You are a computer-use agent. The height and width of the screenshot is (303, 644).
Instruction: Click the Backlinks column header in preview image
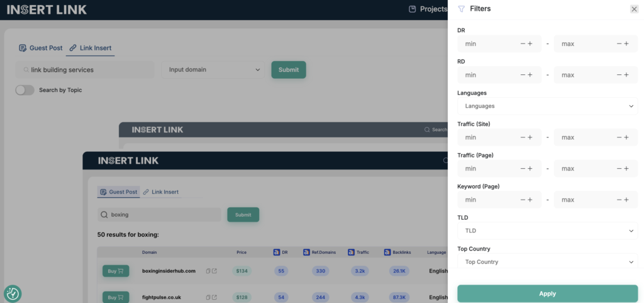397,253
